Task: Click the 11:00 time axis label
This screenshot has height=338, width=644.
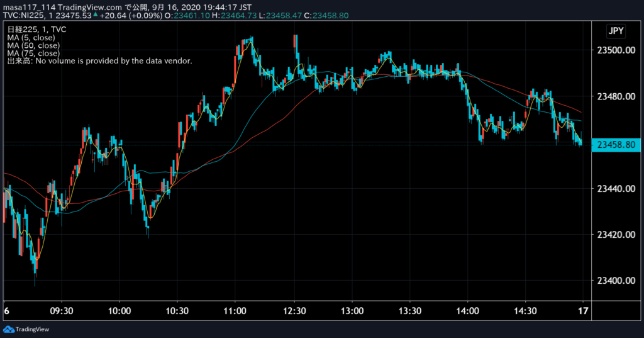Action: coord(235,311)
